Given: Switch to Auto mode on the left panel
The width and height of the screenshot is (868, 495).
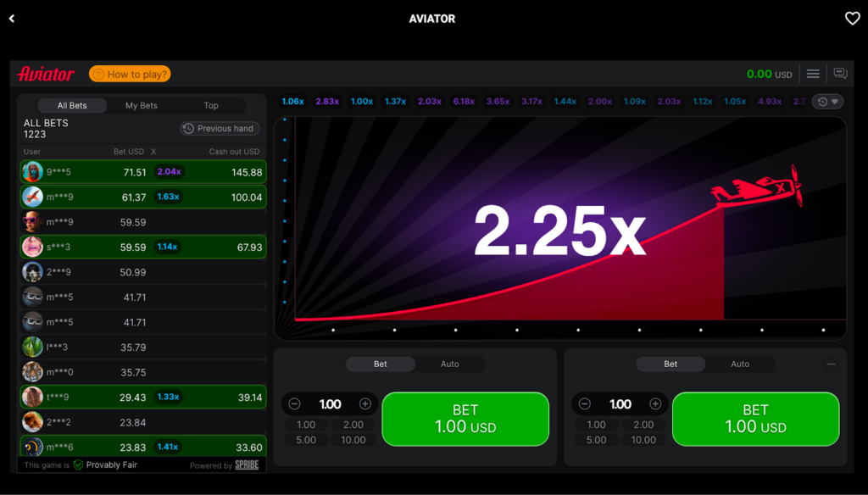Looking at the screenshot, I should point(449,364).
